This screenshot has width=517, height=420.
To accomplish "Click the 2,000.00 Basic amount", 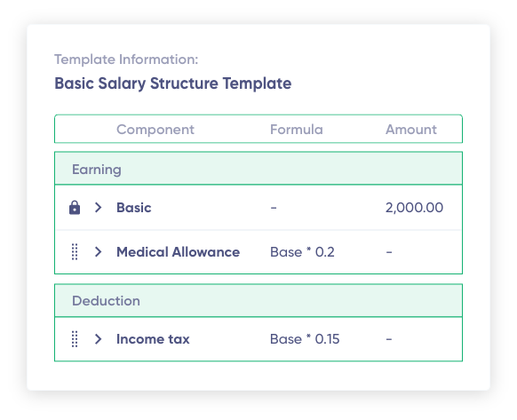I will [415, 208].
